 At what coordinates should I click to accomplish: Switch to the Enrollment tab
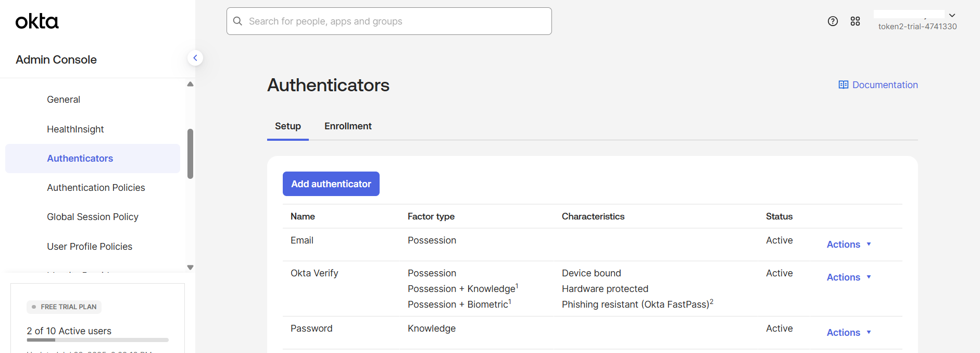[x=348, y=126]
